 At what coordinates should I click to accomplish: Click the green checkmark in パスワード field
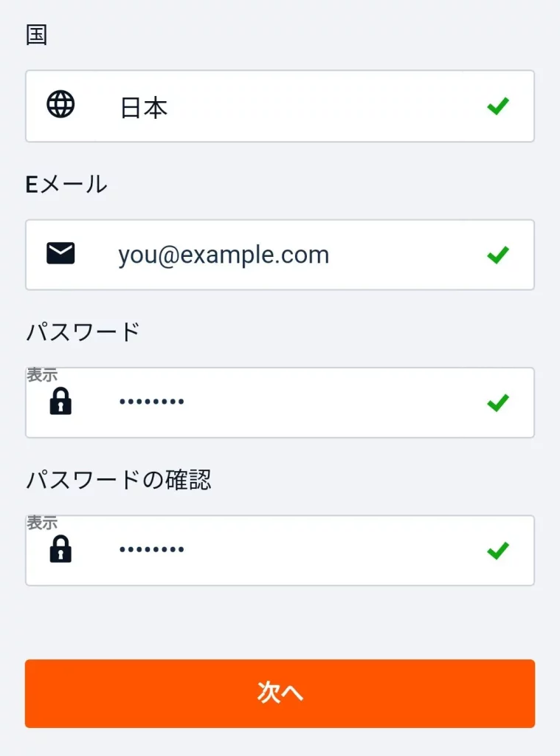click(x=498, y=402)
